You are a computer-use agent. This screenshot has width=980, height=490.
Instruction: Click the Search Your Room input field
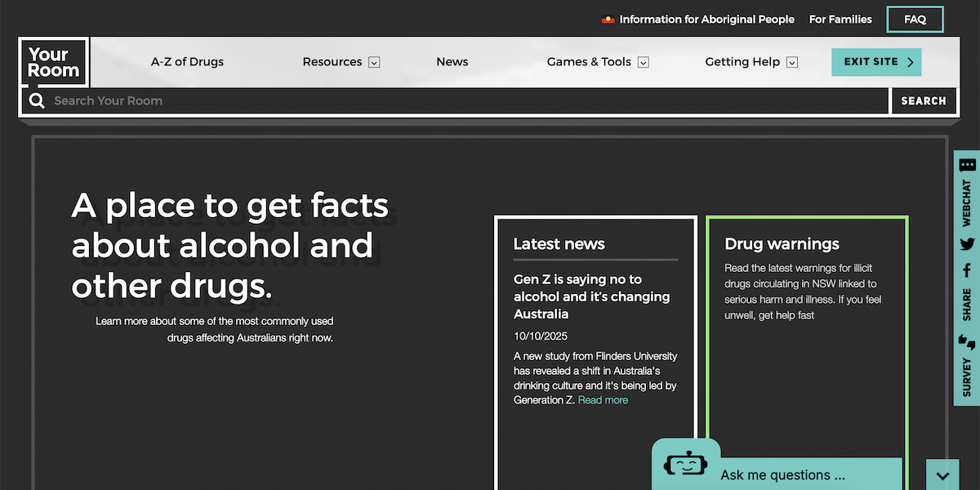[x=465, y=101]
